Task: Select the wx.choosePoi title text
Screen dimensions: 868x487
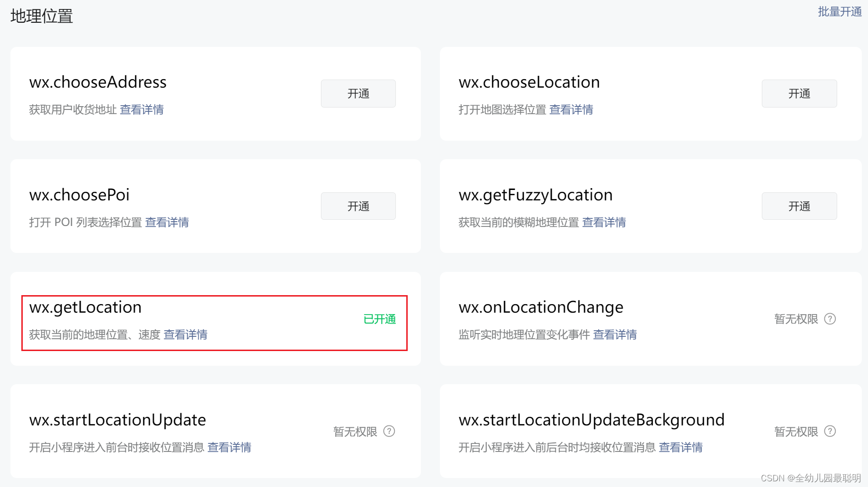Action: [79, 195]
